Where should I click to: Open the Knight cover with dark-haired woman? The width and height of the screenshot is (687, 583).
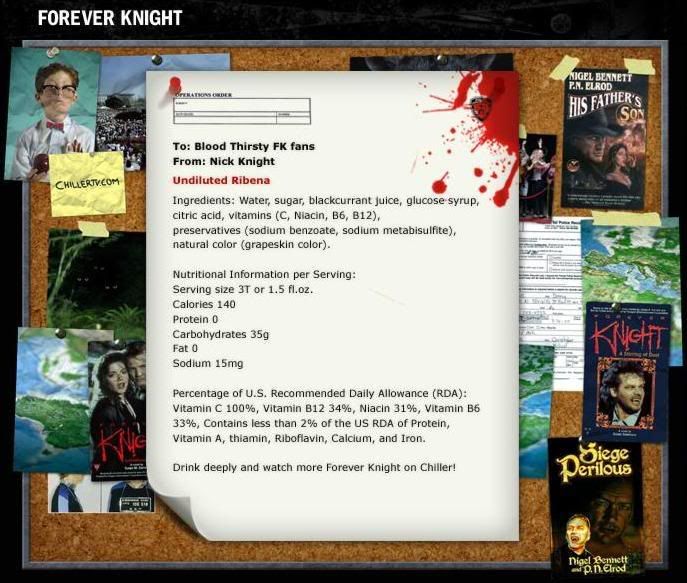coord(117,410)
